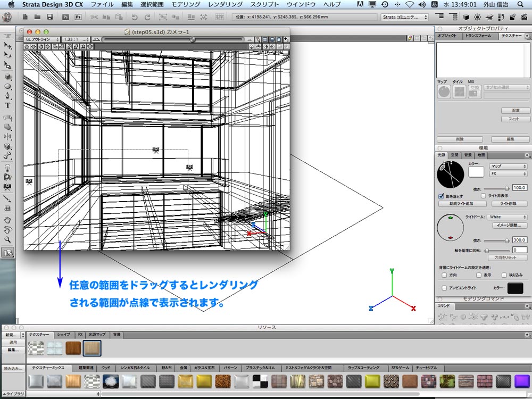
Task: Click the Undo arrow icon
Action: (135, 17)
